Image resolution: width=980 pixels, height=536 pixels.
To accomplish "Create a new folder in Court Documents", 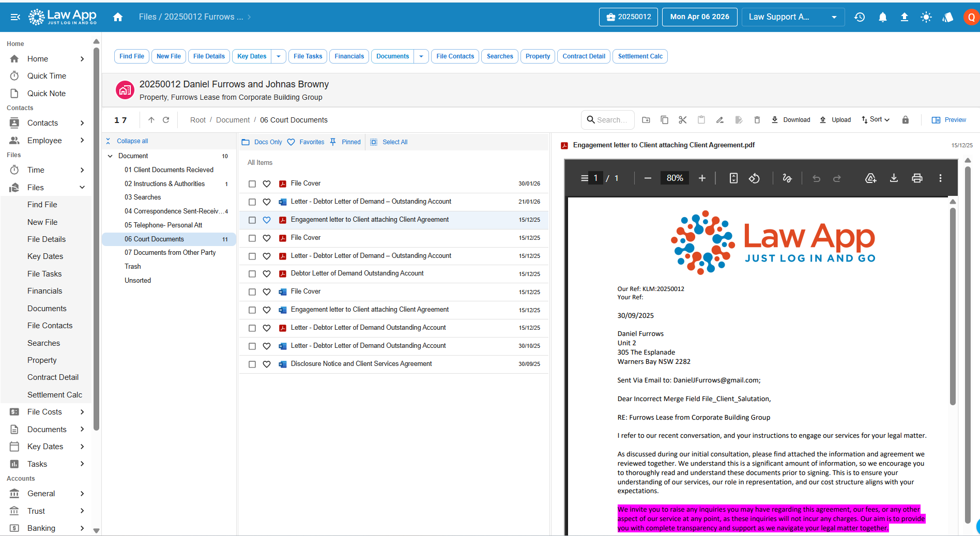I will pos(646,119).
